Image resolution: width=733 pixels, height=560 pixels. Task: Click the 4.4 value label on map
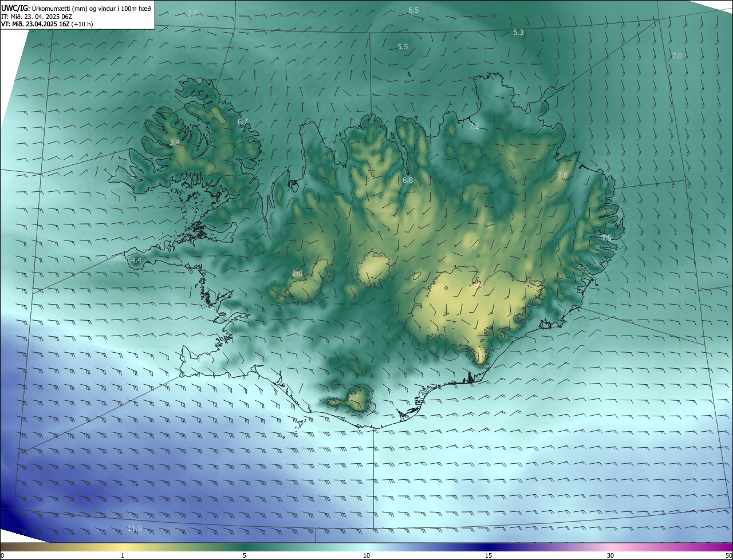[x=136, y=260]
